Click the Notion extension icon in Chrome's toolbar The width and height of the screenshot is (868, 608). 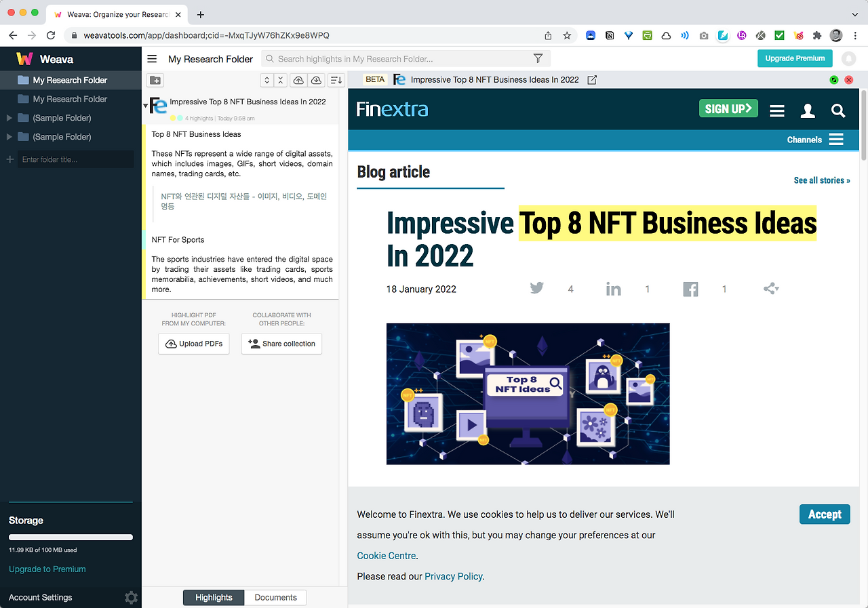pos(610,35)
